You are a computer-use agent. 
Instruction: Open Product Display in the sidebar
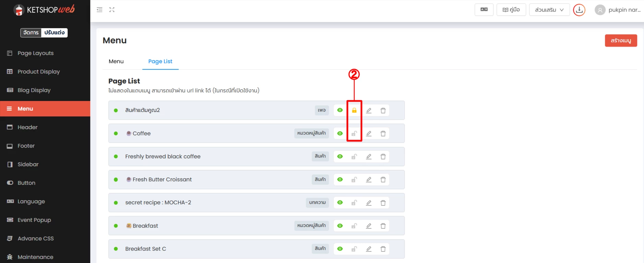45,71
